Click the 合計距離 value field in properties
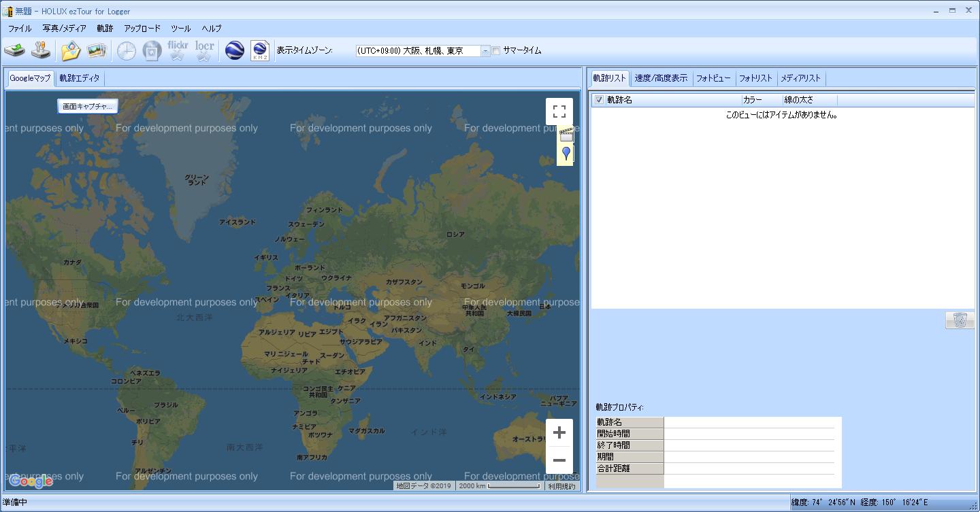 [749, 468]
